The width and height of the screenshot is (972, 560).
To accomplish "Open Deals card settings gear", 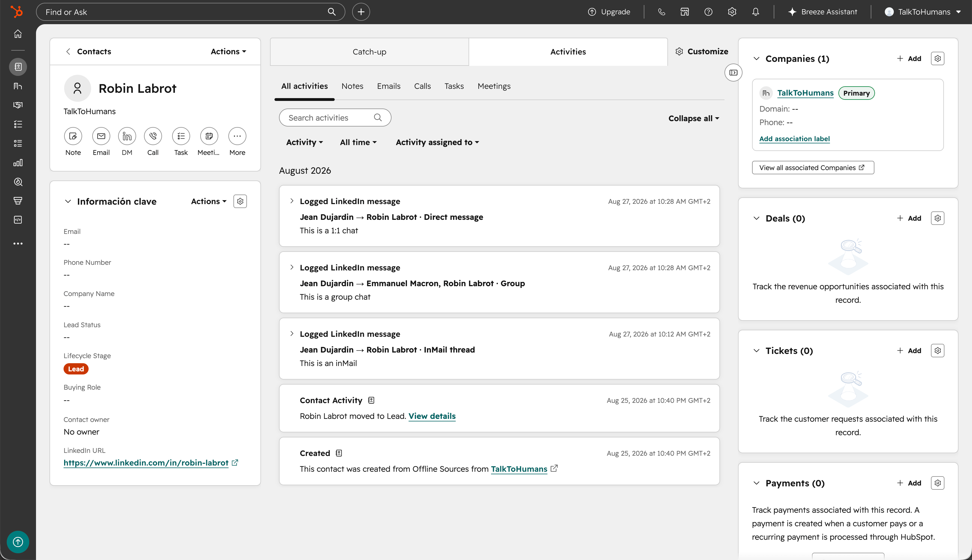I will coord(938,218).
